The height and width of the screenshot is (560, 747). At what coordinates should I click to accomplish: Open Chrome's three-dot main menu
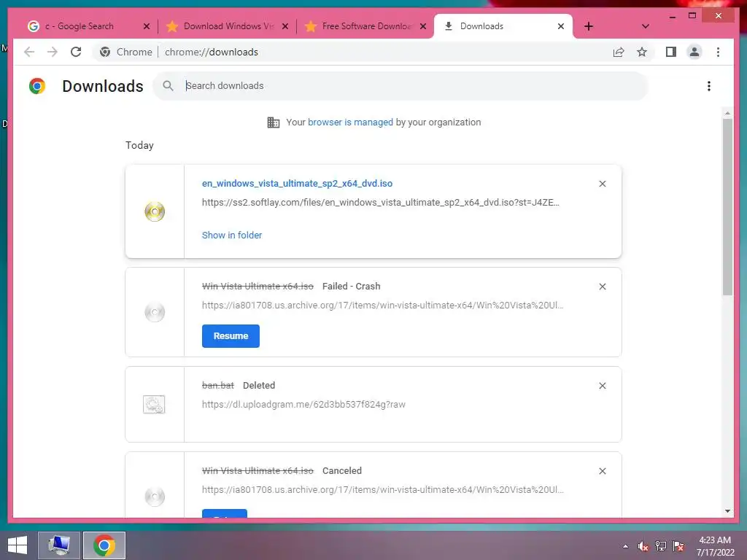719,52
